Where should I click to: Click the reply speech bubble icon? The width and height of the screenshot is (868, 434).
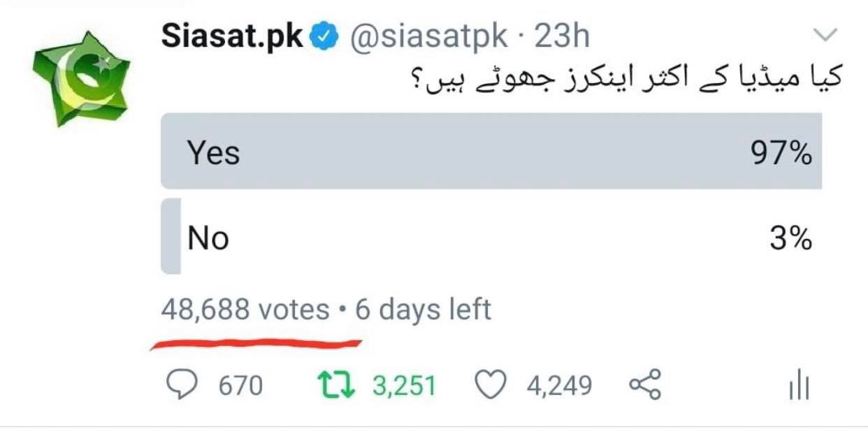click(184, 385)
